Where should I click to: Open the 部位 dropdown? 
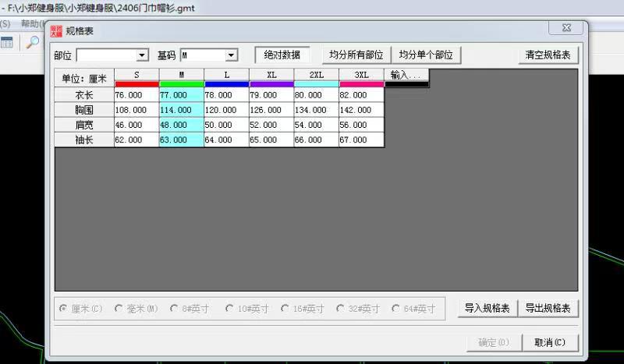pyautogui.click(x=142, y=55)
